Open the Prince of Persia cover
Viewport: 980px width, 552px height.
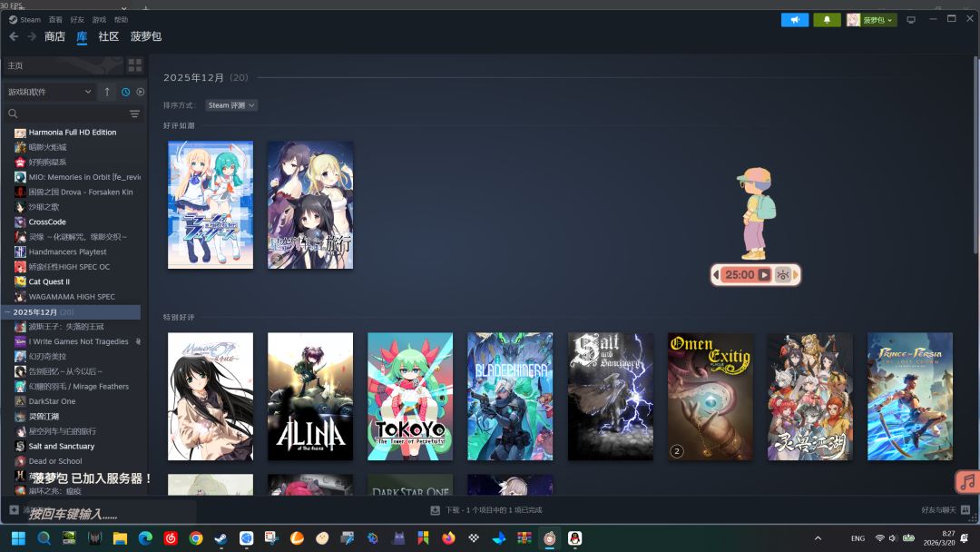910,397
